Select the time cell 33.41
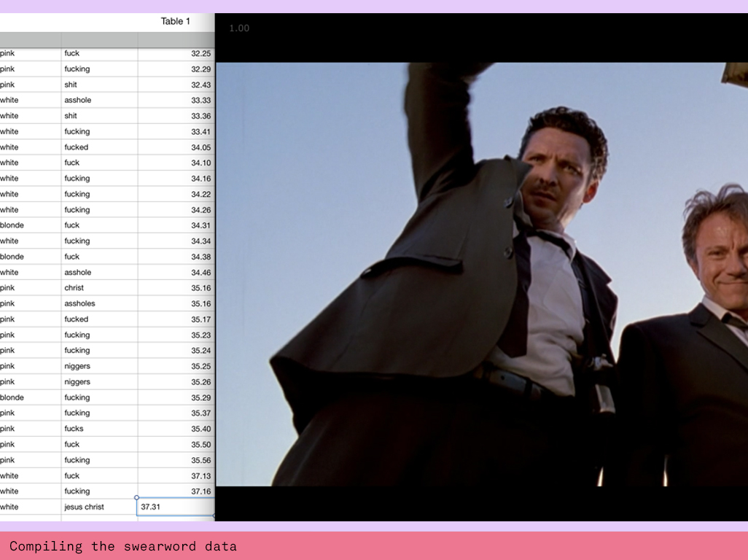 [176, 132]
